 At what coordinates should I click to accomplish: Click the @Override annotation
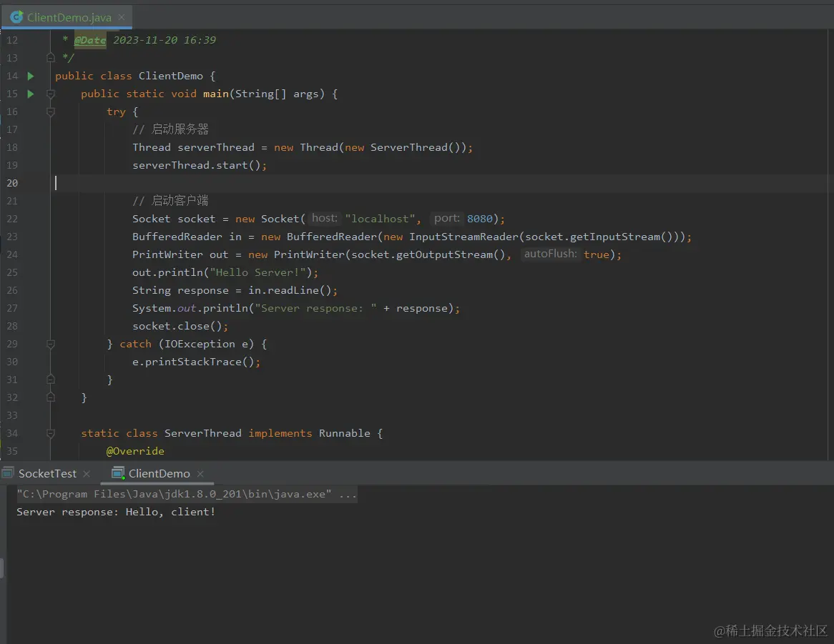pyautogui.click(x=135, y=451)
